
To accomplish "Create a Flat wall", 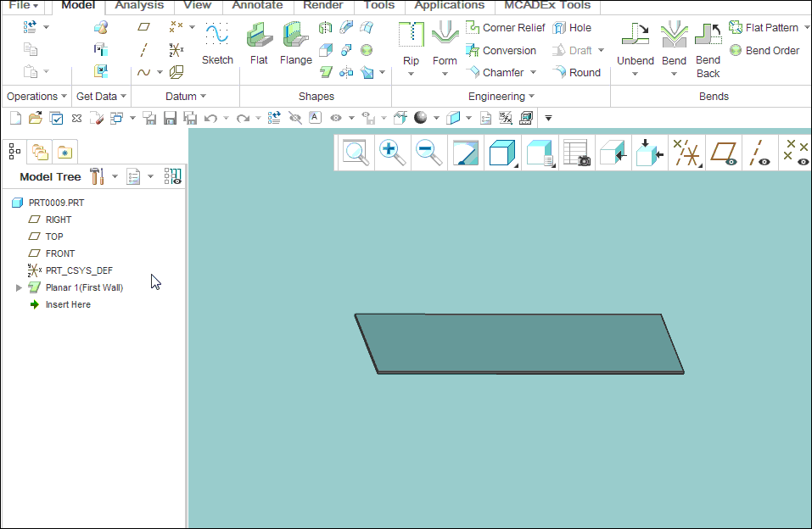I will 259,43.
